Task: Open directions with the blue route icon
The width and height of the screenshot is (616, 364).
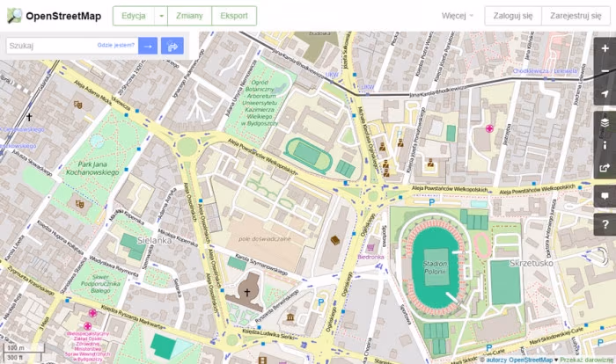Action: [x=172, y=46]
